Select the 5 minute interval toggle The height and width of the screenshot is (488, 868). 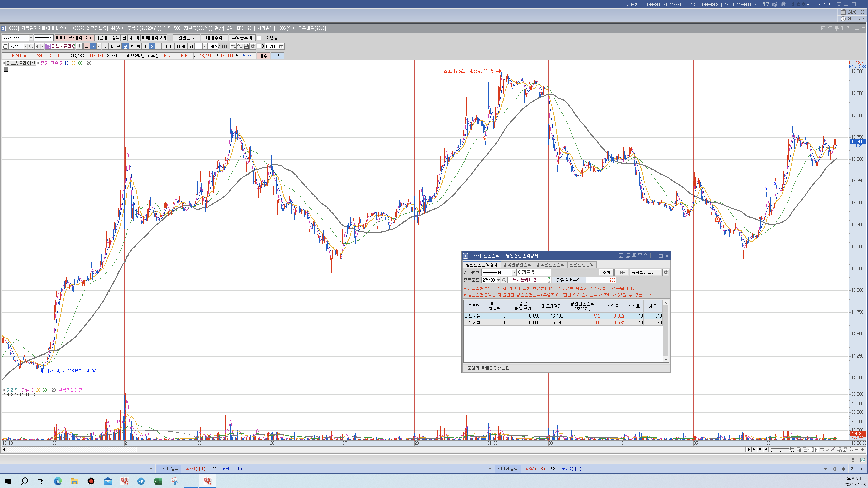[x=158, y=46]
